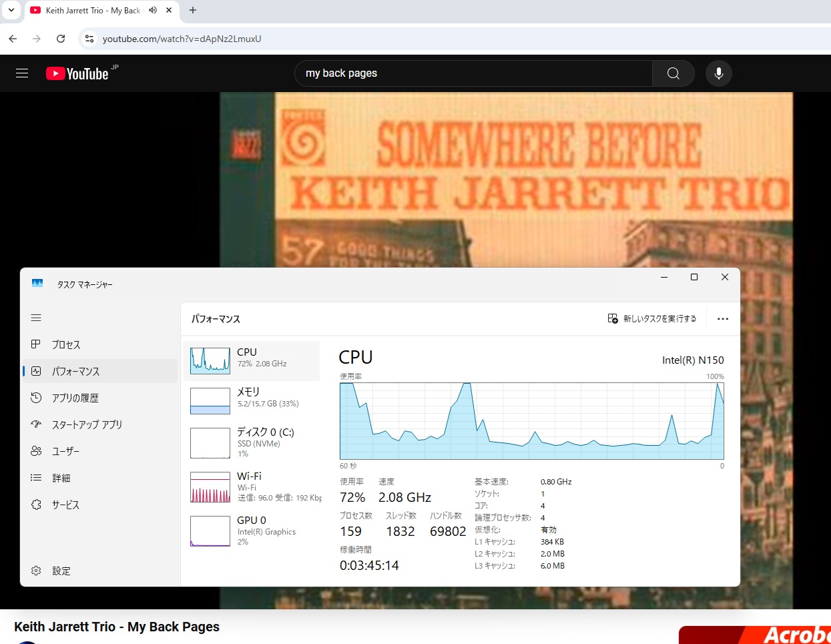Open the ユーザー page in Task Manager
The image size is (831, 644).
pos(100,451)
